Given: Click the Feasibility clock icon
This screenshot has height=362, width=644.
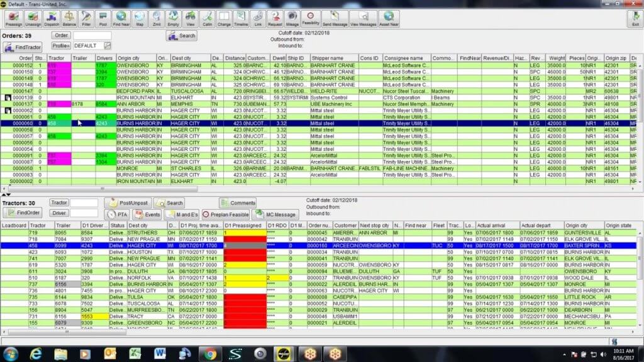Looking at the screenshot, I should click(311, 19).
